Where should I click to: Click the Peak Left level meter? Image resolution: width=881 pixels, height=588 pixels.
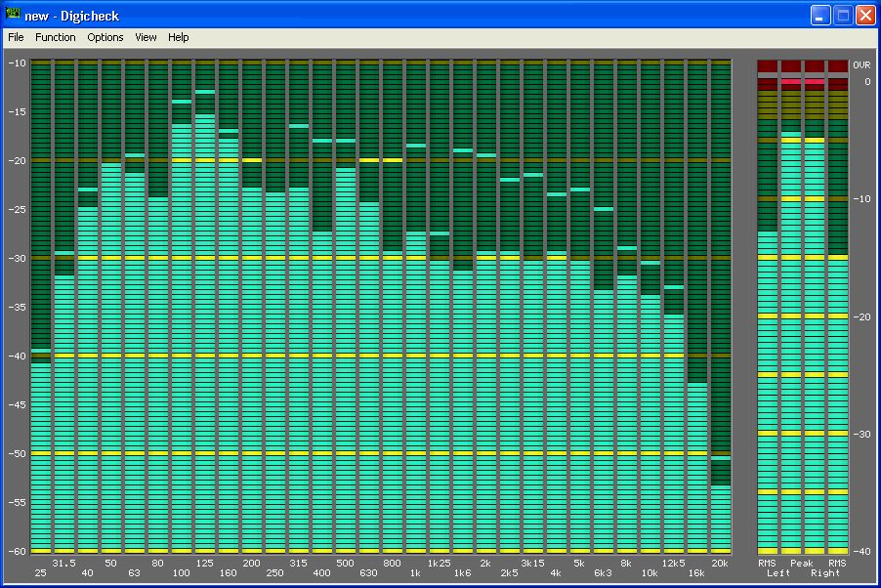pyautogui.click(x=791, y=342)
